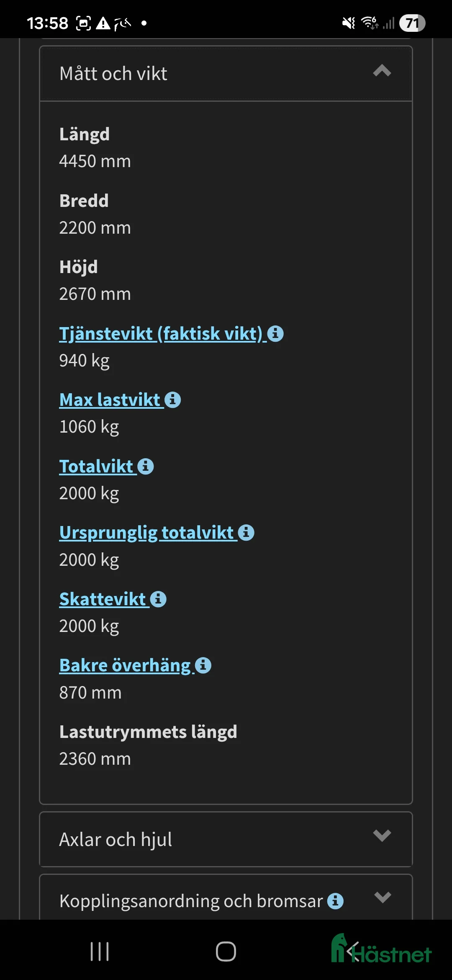This screenshot has width=452, height=980.
Task: Open the Totalvikt link
Action: tap(96, 467)
